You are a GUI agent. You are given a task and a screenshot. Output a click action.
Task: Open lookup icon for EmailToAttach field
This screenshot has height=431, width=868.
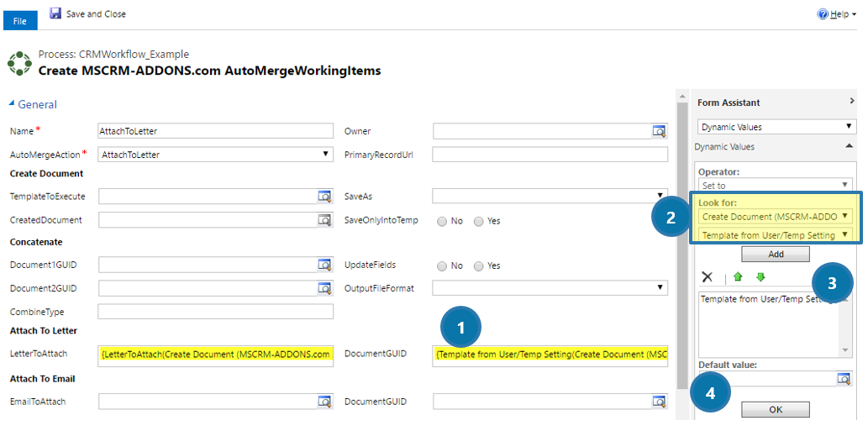(x=324, y=401)
